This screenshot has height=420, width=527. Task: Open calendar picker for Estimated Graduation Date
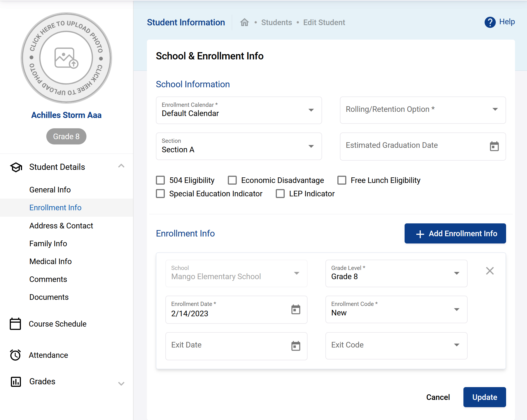(x=494, y=146)
